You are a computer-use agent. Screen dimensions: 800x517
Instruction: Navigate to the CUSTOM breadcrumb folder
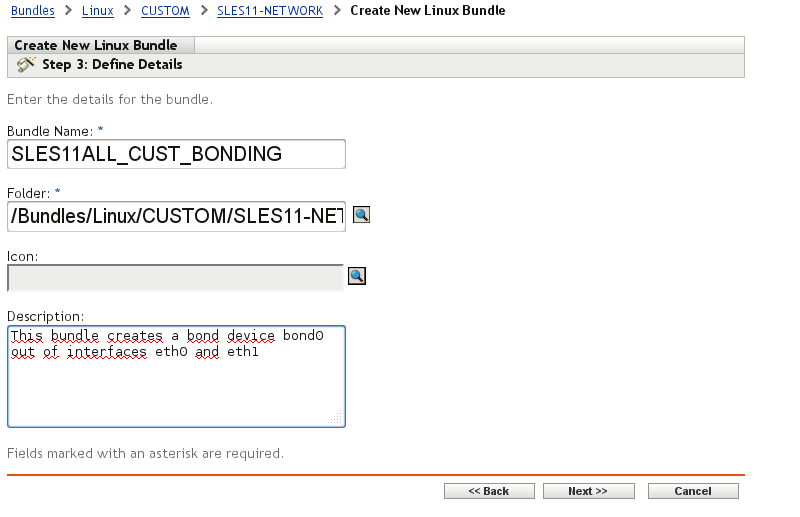pyautogui.click(x=165, y=10)
